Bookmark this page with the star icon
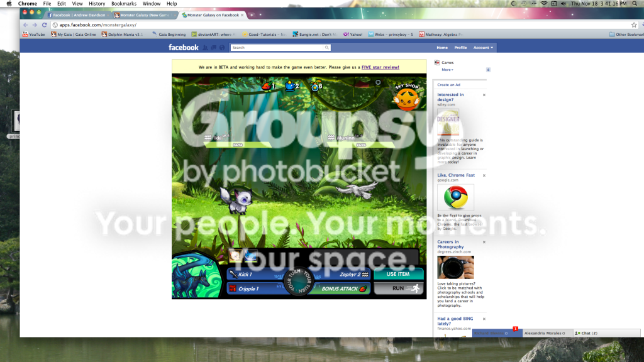 click(x=634, y=25)
